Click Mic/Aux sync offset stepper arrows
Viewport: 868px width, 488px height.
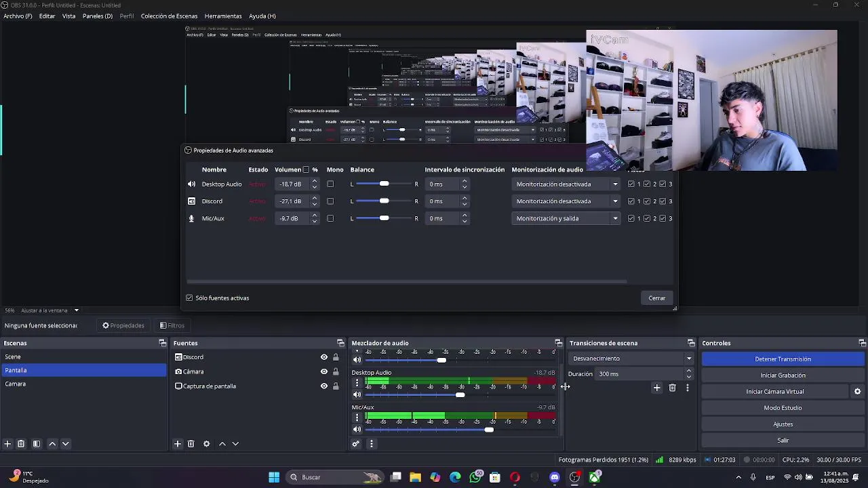click(x=465, y=218)
